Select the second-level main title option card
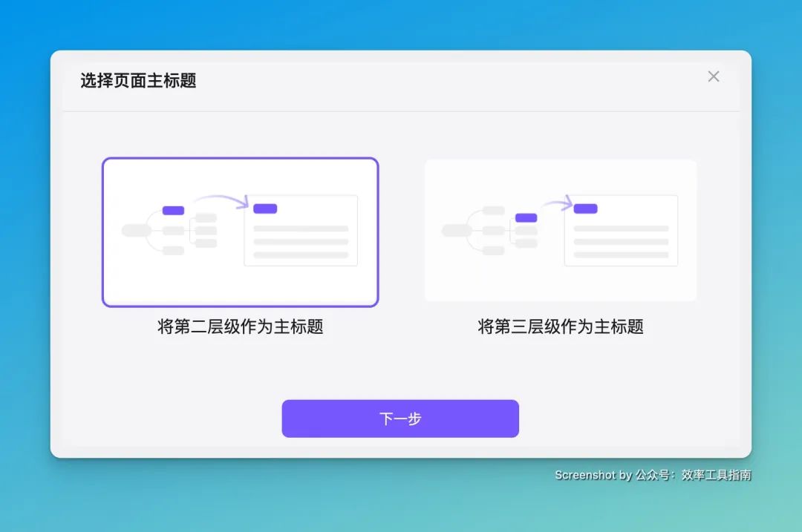Screen dimensions: 802x532 coord(240,232)
